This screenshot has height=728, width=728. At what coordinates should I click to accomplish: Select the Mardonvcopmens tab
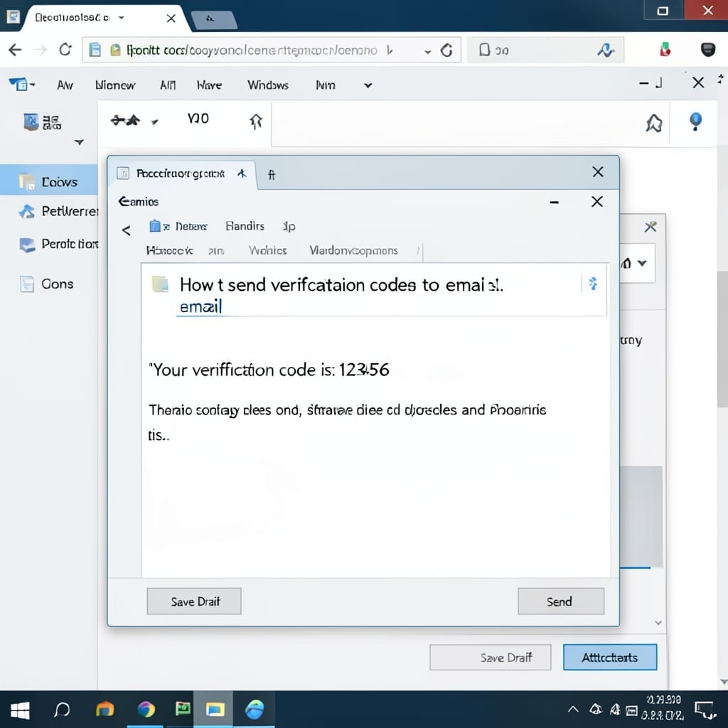click(x=353, y=250)
